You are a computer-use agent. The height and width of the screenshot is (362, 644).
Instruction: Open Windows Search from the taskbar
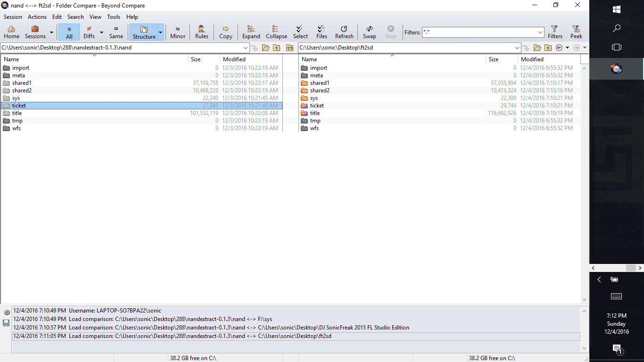pos(617,28)
